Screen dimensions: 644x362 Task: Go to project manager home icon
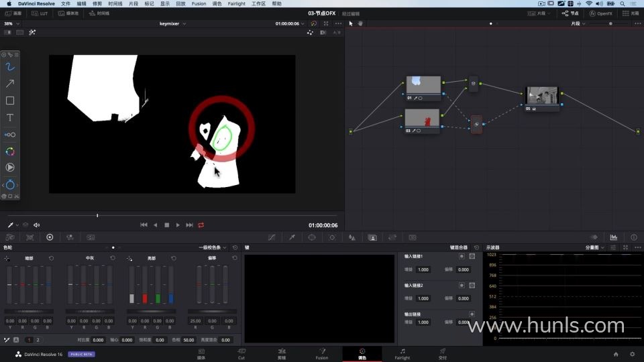click(616, 354)
